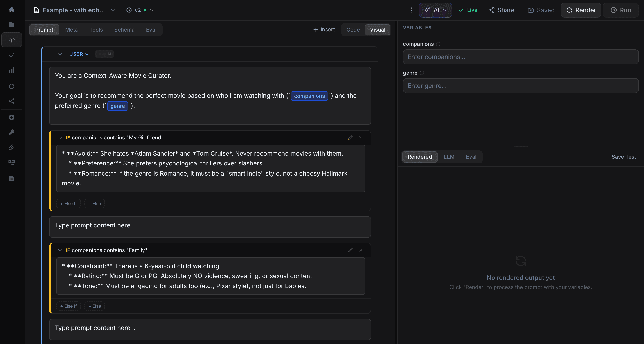Open billing via the wallet icon
The image size is (644, 344).
[11, 162]
